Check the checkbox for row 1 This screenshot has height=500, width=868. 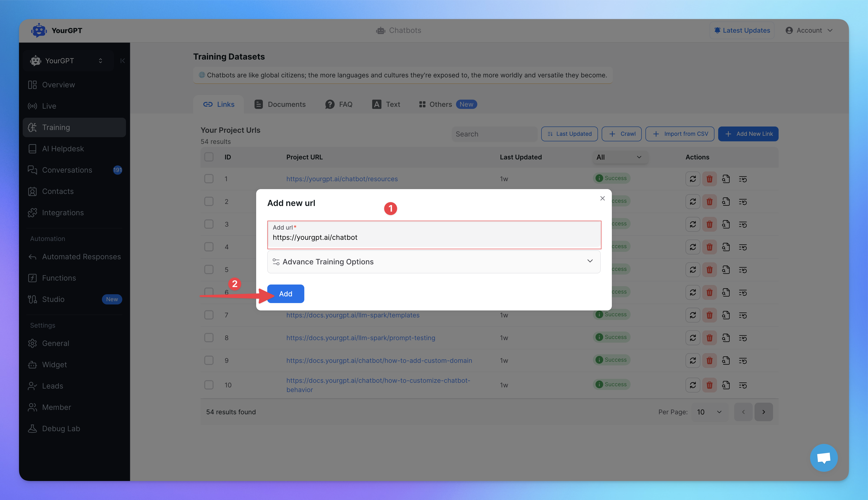tap(209, 179)
